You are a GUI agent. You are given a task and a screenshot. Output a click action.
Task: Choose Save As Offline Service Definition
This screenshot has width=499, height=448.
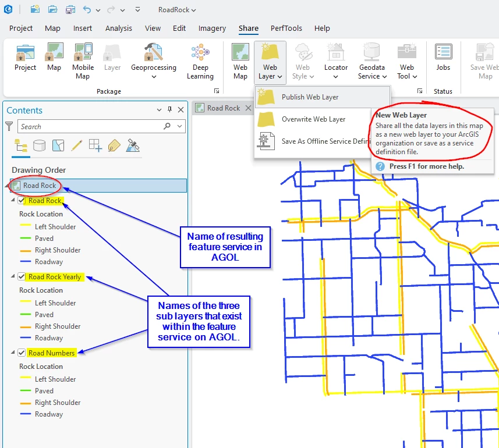coord(313,141)
